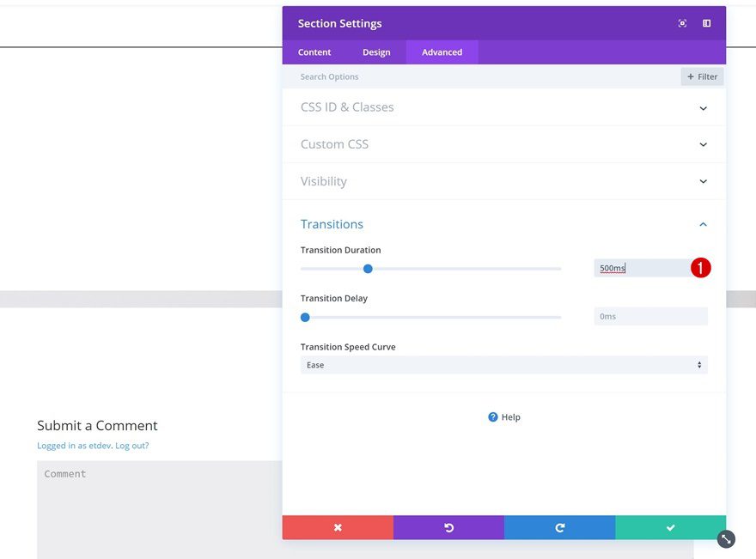This screenshot has width=756, height=559.
Task: Switch to the Content tab
Action: (314, 52)
